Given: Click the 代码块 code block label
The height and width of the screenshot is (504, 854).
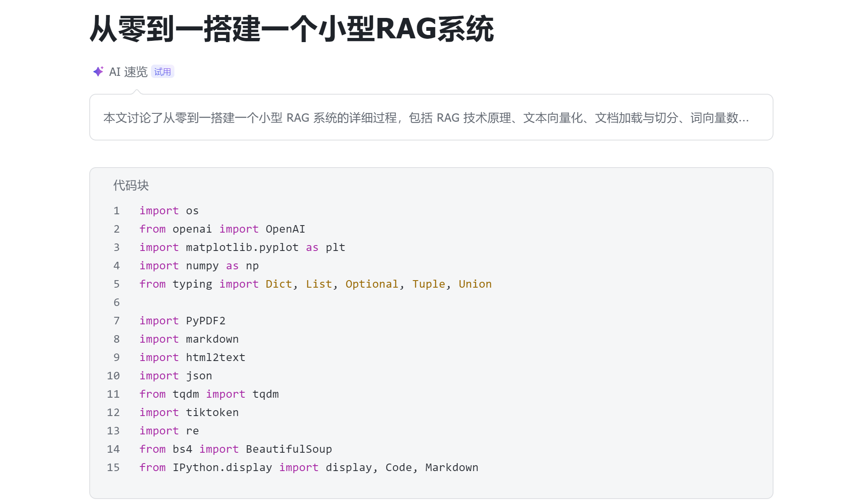Looking at the screenshot, I should pyautogui.click(x=131, y=185).
